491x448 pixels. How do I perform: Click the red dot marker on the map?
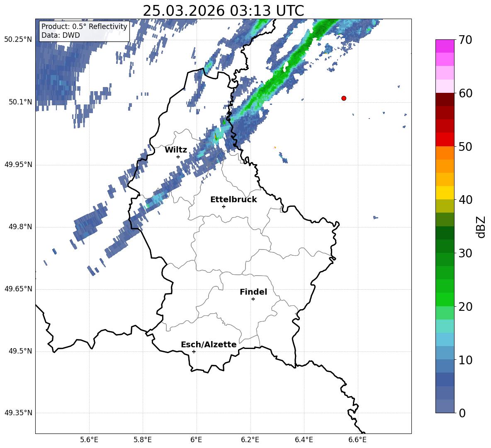click(344, 98)
